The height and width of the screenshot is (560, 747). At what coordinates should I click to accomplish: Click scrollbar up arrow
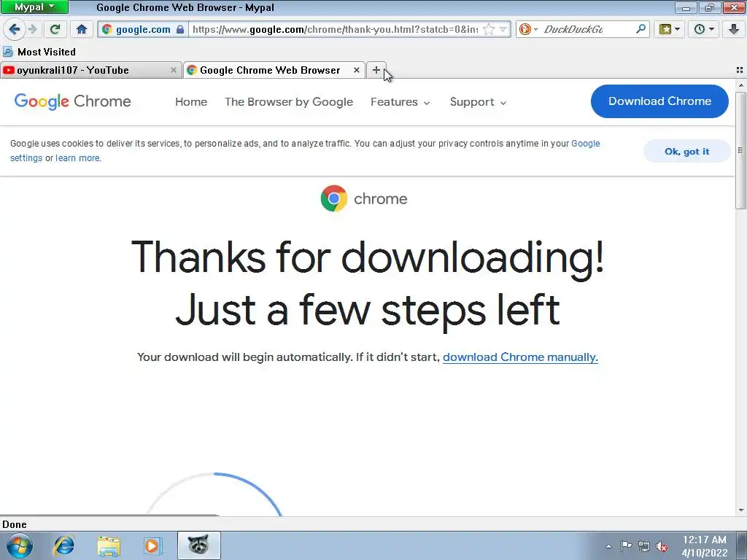pos(741,85)
